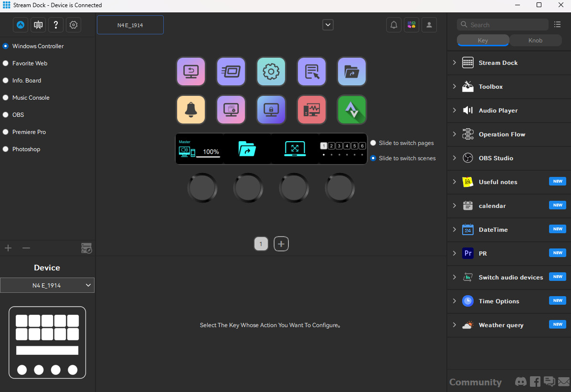This screenshot has height=392, width=571.
Task: Open the notifications bell in the top toolbar
Action: coord(394,25)
